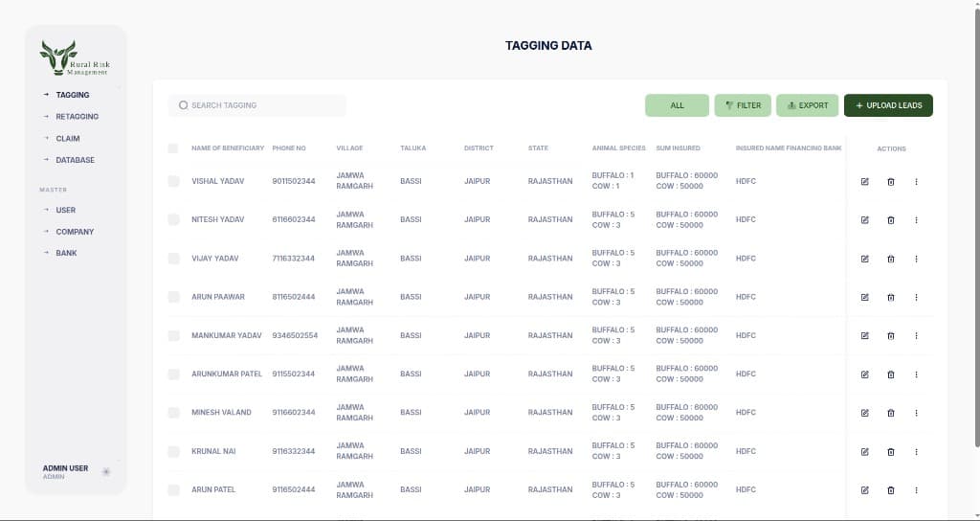Delete the Arun Paawar row
This screenshot has width=980, height=521.
coord(891,297)
